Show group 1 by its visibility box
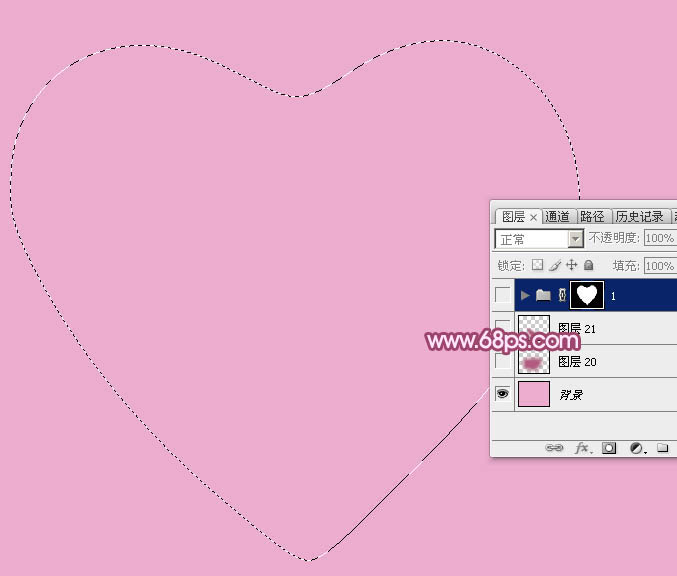Image resolution: width=677 pixels, height=576 pixels. [502, 295]
